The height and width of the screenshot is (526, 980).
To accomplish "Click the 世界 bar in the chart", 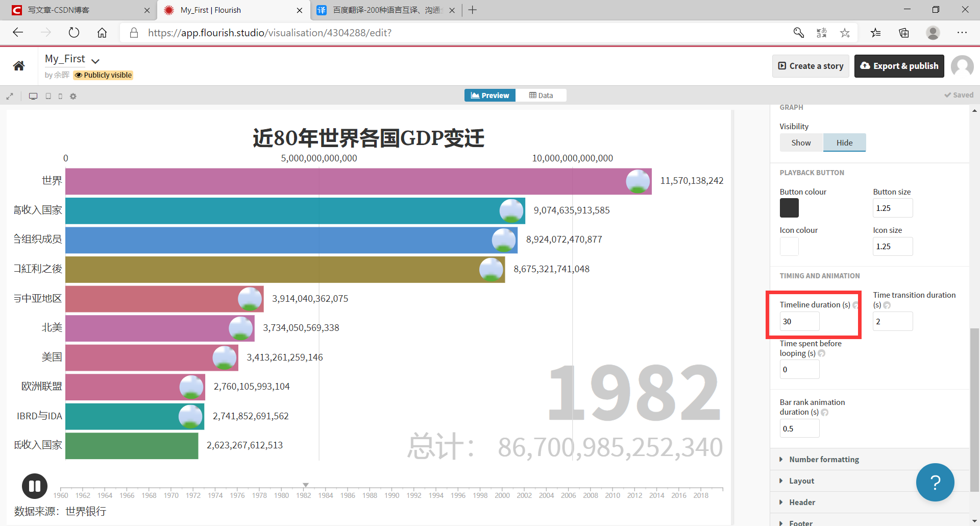I will click(x=358, y=181).
